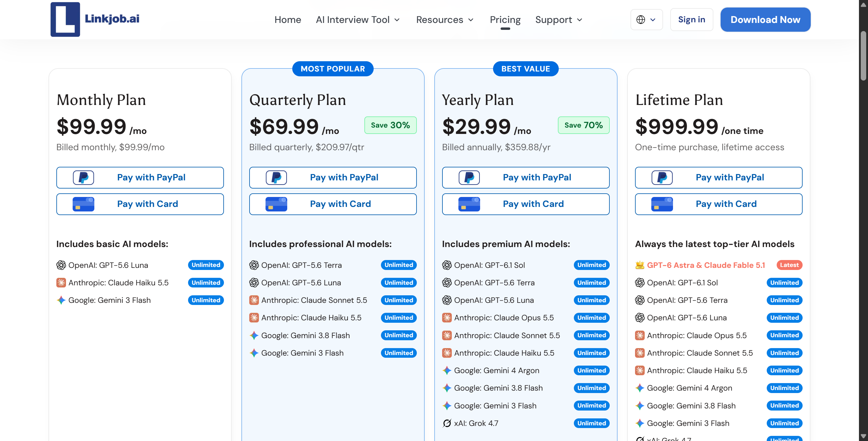The height and width of the screenshot is (441, 868).
Task: Expand the Resources dropdown menu
Action: [x=445, y=20]
